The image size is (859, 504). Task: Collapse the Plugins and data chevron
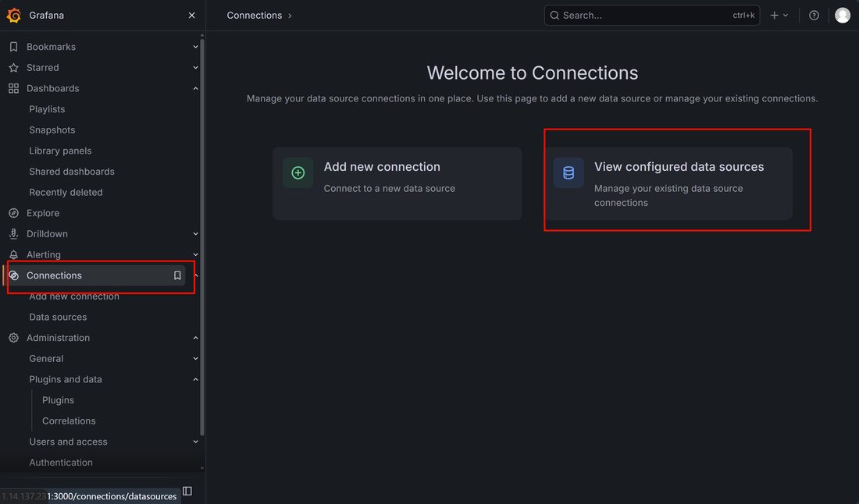[x=195, y=380]
